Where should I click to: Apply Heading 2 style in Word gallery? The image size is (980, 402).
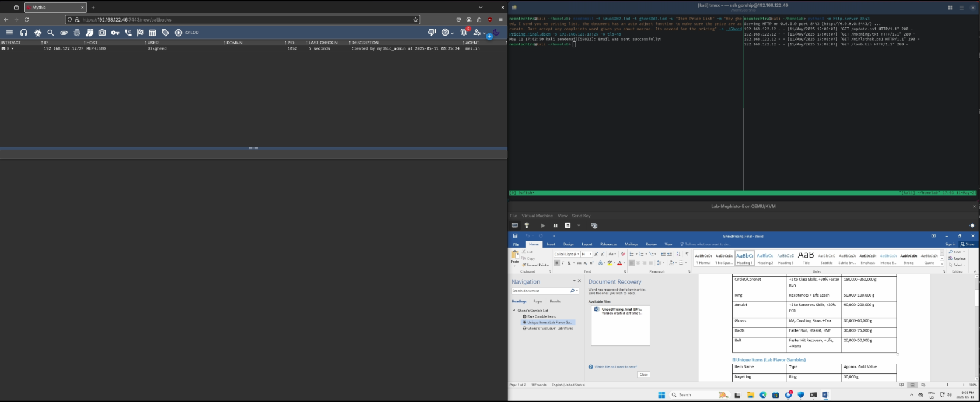tap(765, 258)
